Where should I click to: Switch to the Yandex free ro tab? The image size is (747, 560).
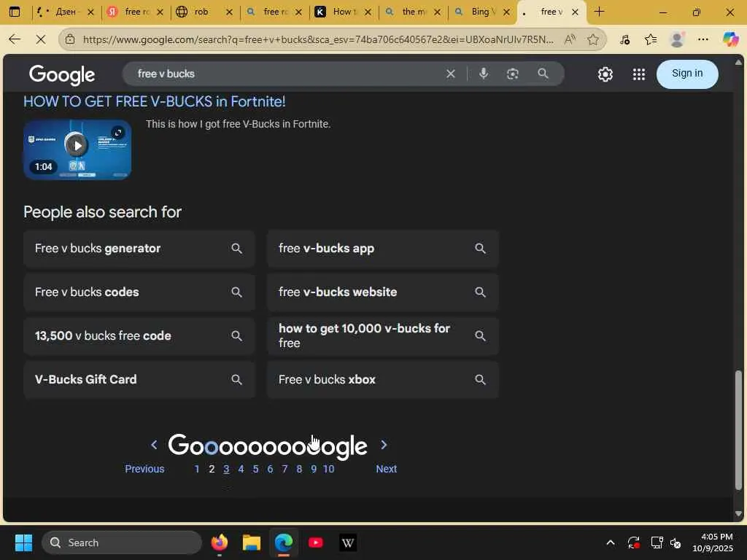135,12
